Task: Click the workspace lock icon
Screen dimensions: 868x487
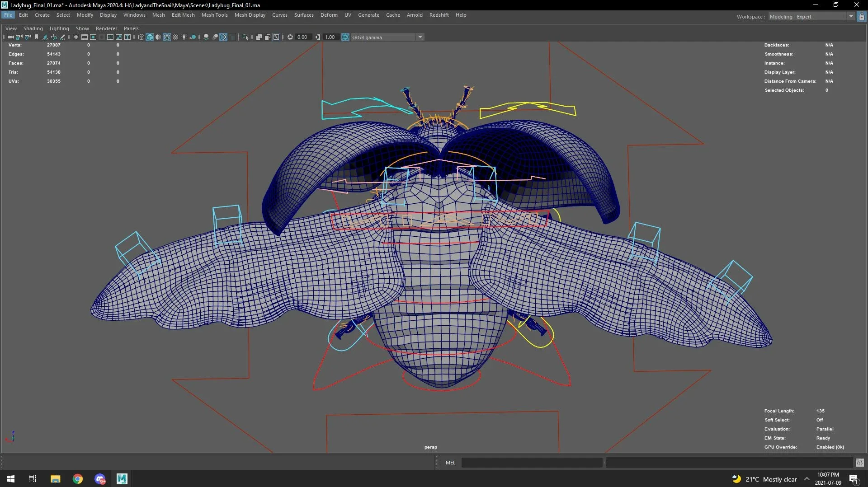Action: 862,17
